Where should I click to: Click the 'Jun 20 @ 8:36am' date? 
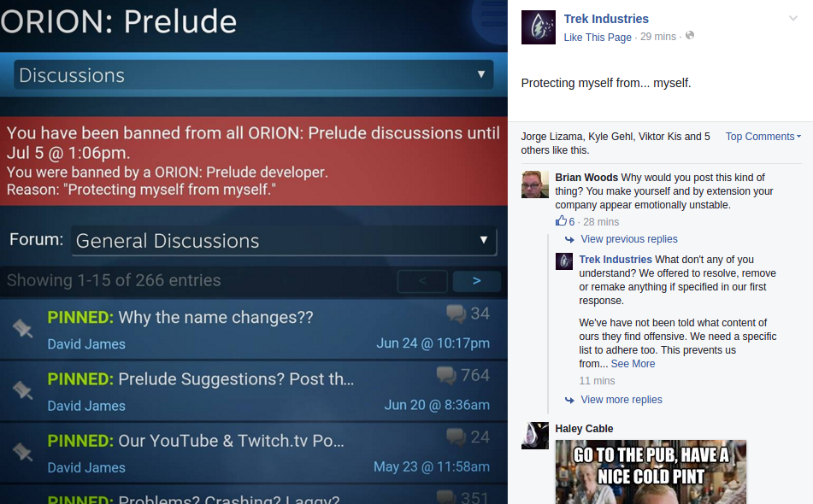(437, 405)
